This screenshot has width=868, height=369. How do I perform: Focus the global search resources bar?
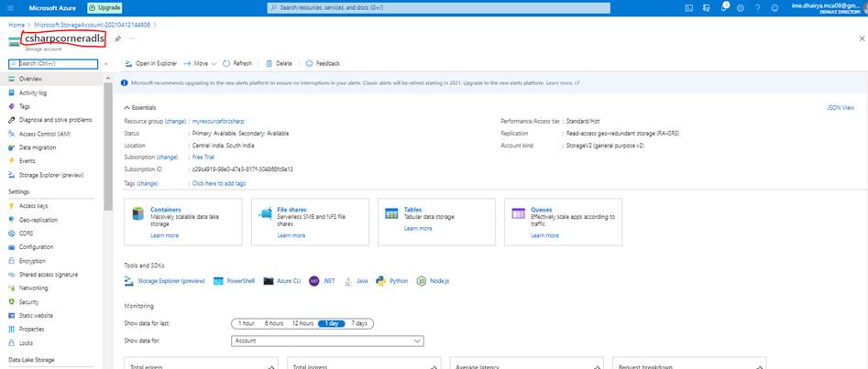point(439,7)
